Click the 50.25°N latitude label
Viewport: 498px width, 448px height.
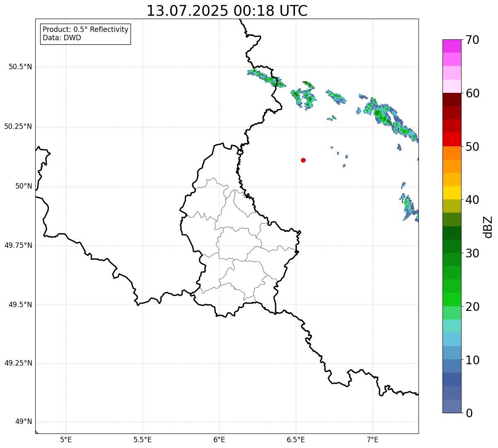(18, 126)
